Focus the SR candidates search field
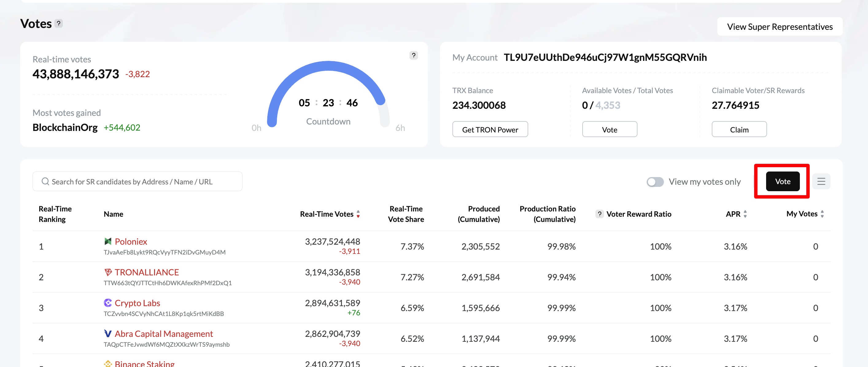The height and width of the screenshot is (367, 868). tap(137, 181)
